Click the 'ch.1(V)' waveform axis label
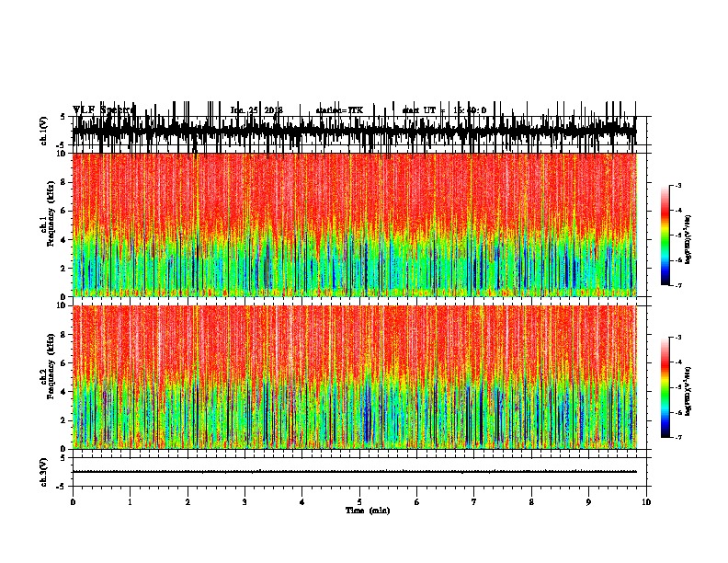Image resolution: width=728 pixels, height=563 pixels. tap(43, 131)
